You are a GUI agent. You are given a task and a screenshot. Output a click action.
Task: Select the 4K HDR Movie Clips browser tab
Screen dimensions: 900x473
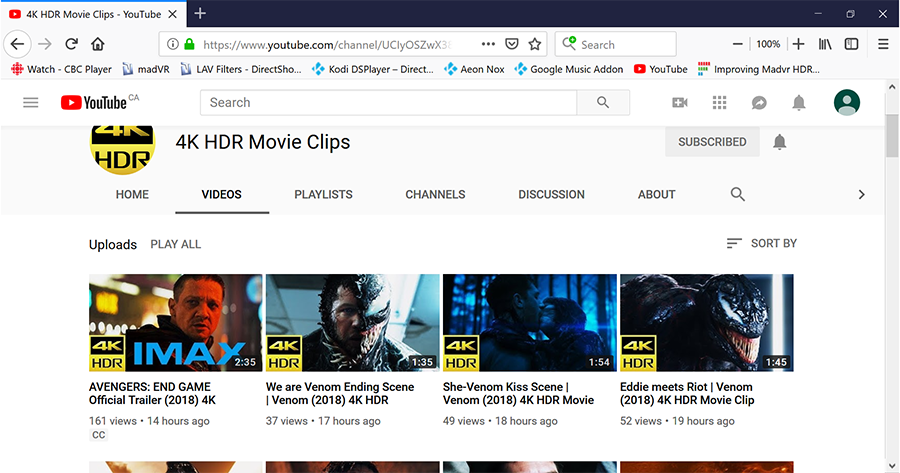(x=93, y=14)
